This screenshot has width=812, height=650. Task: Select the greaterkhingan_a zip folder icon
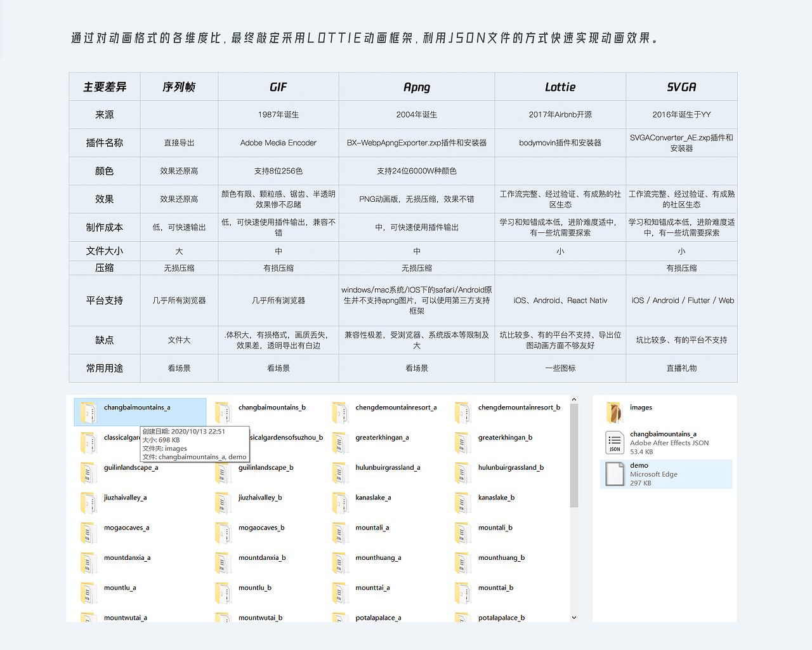(340, 442)
